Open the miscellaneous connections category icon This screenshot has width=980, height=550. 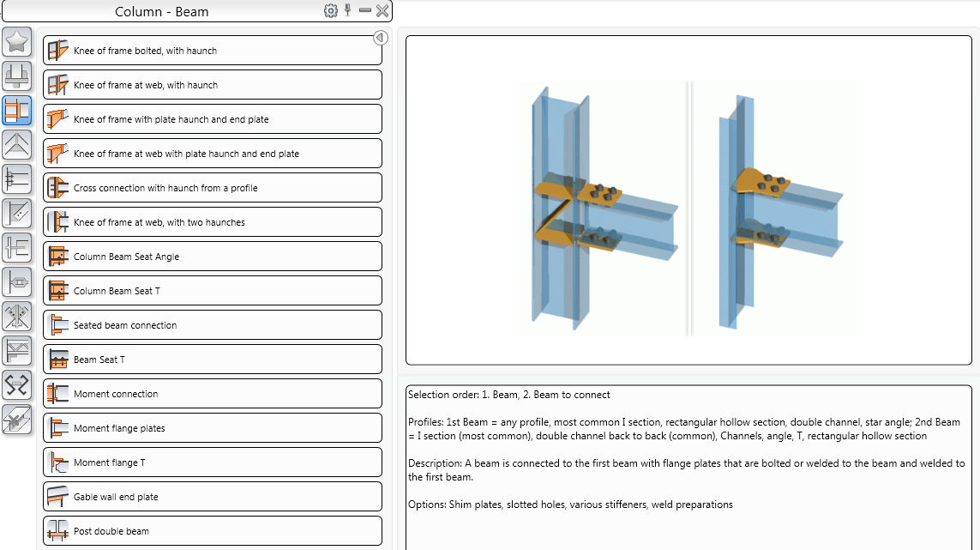tap(17, 420)
